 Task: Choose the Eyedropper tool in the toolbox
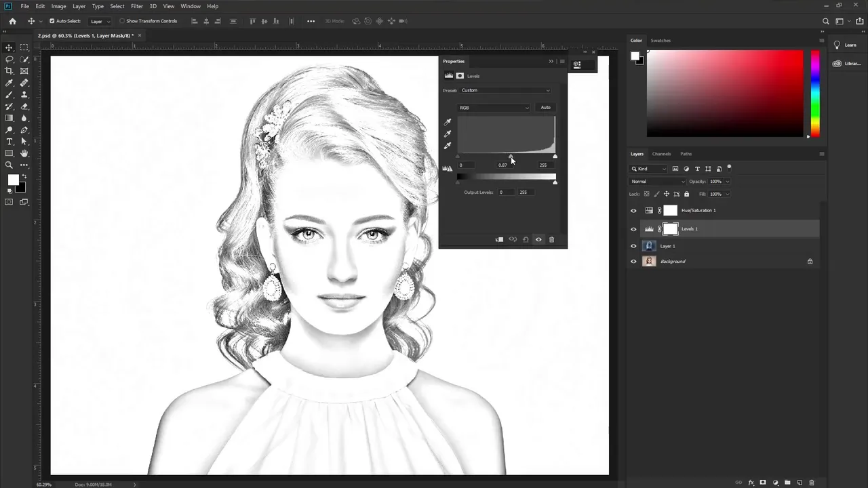pos(9,83)
